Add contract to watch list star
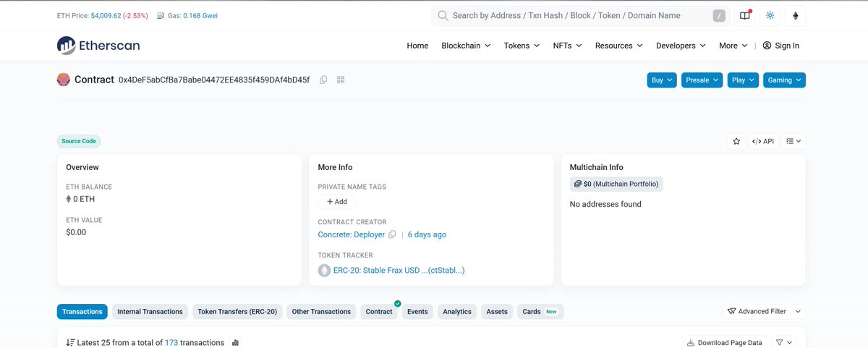This screenshot has width=868, height=348. (x=736, y=141)
